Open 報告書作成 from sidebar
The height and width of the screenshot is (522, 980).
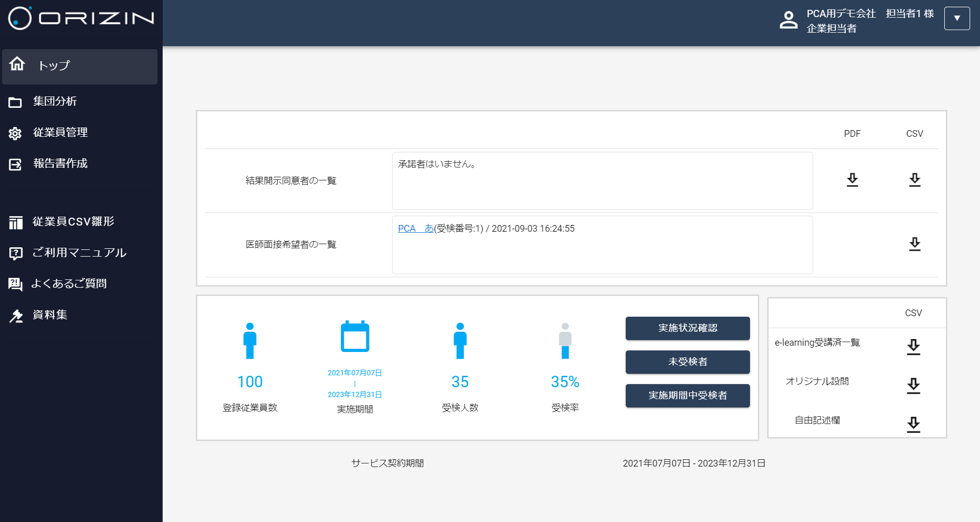pos(60,164)
